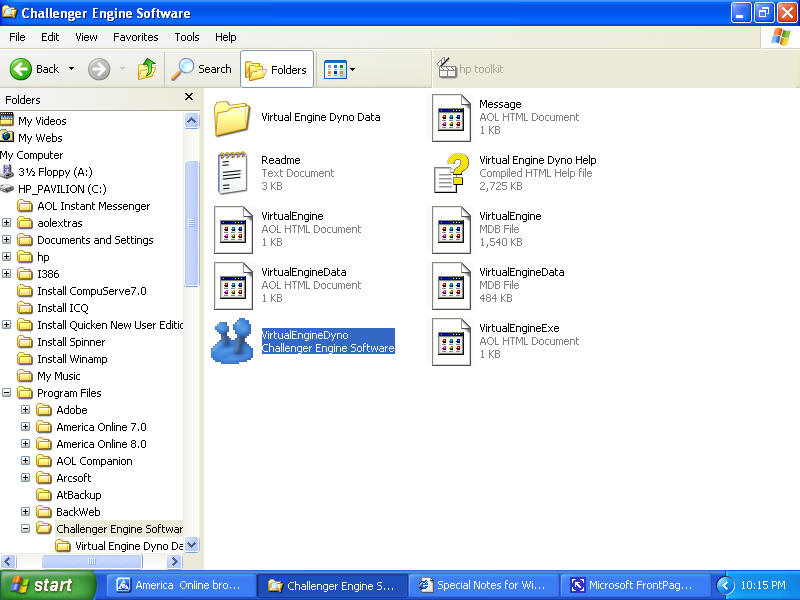Switch to America Online taskbar button
Image resolution: width=800 pixels, height=600 pixels.
(180, 585)
